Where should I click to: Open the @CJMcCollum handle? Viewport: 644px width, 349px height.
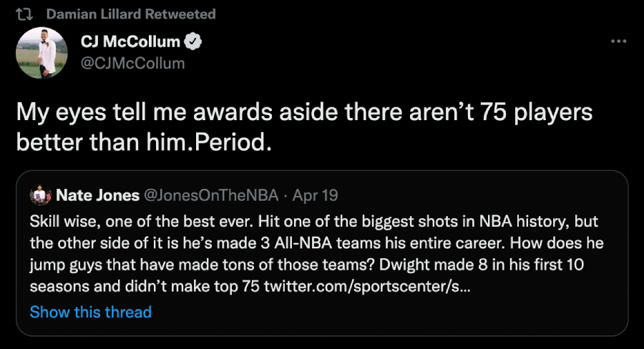pos(133,64)
